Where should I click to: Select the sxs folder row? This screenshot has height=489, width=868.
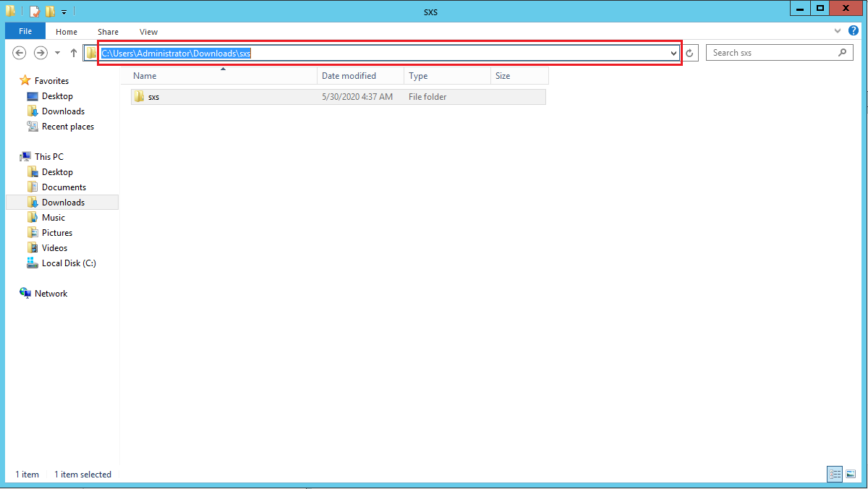(x=339, y=97)
